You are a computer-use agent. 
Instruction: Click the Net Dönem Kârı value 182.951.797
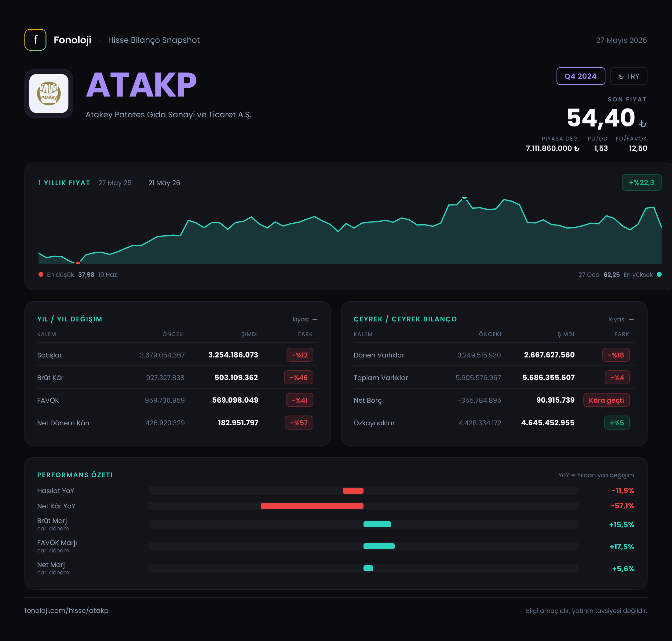[x=238, y=422]
